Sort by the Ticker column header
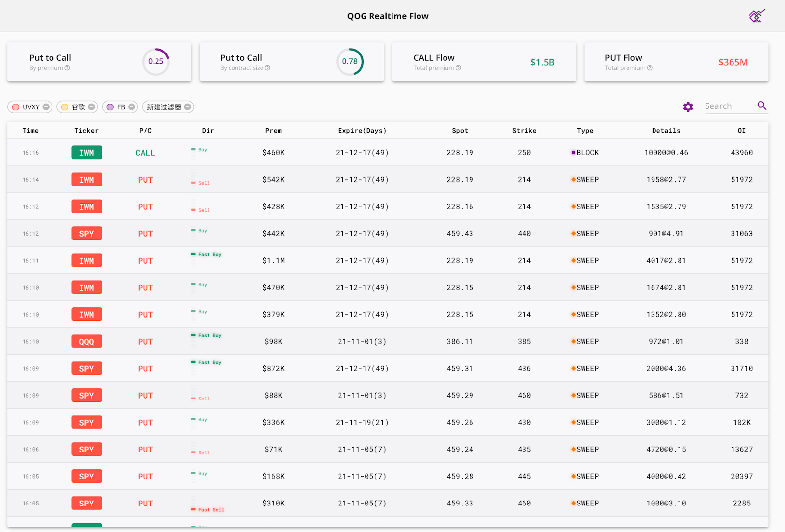Viewport: 785px width, 532px height. pyautogui.click(x=86, y=131)
